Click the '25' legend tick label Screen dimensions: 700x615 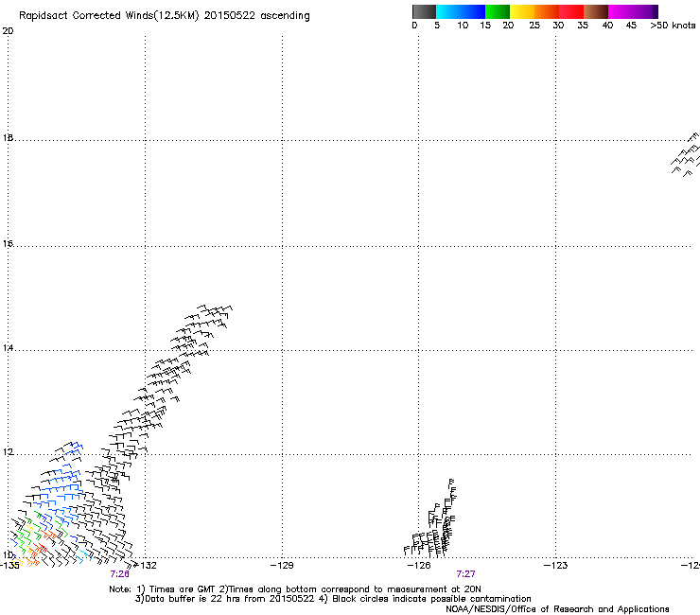point(534,26)
